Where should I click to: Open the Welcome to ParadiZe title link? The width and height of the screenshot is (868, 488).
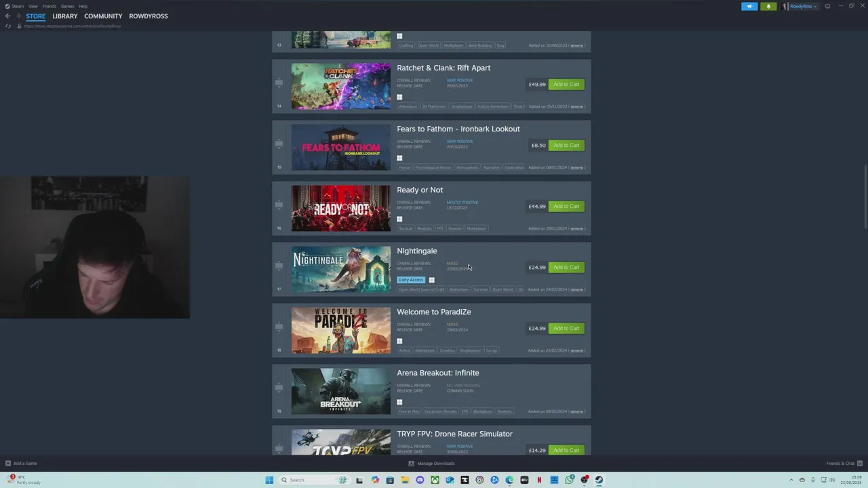(434, 312)
